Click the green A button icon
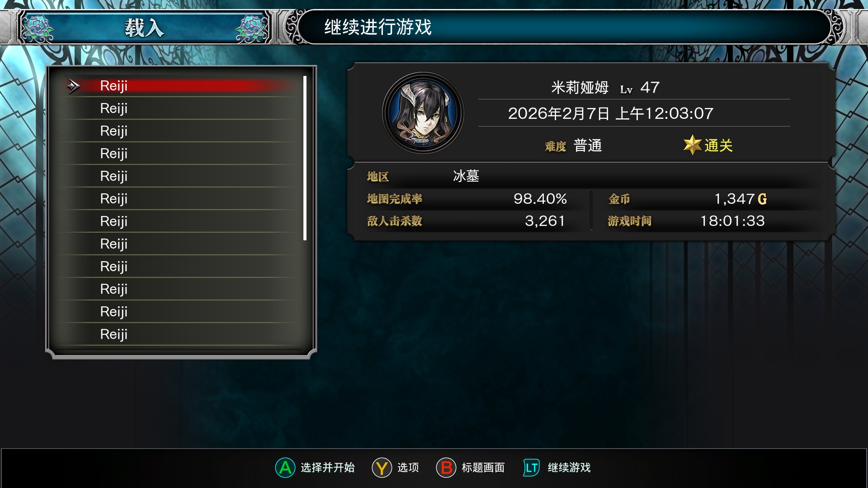This screenshot has width=868, height=488. click(285, 468)
